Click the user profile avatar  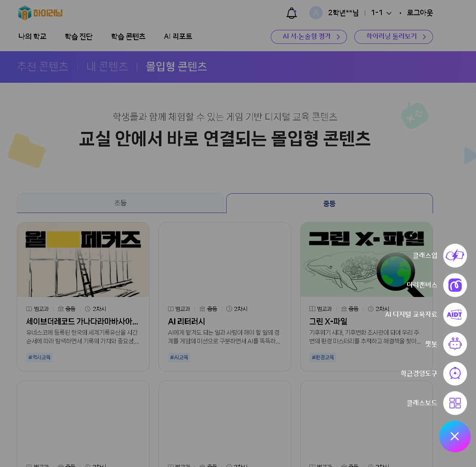pos(316,13)
